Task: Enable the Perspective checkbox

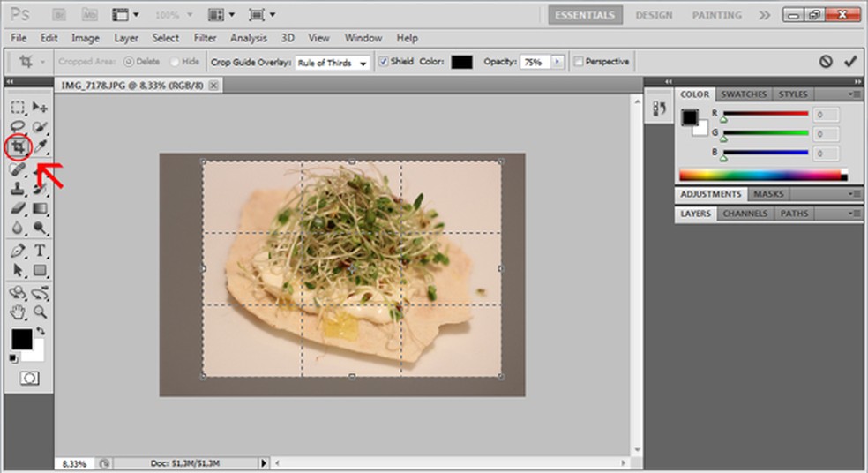Action: (579, 62)
